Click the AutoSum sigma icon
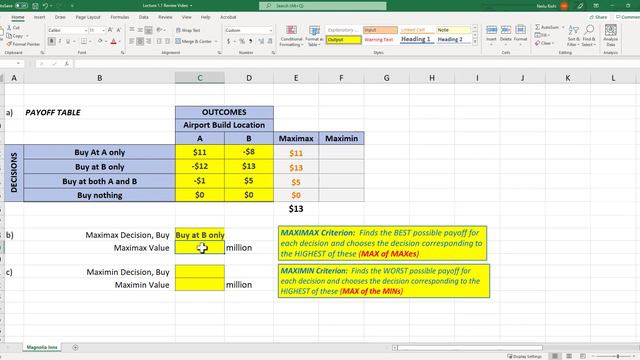The height and width of the screenshot is (360, 640). [x=538, y=27]
